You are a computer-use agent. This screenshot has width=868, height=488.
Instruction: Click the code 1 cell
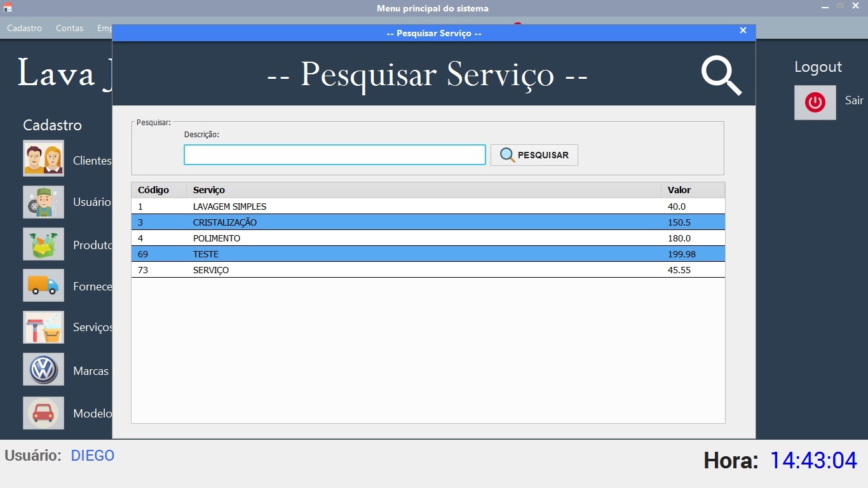tap(159, 207)
